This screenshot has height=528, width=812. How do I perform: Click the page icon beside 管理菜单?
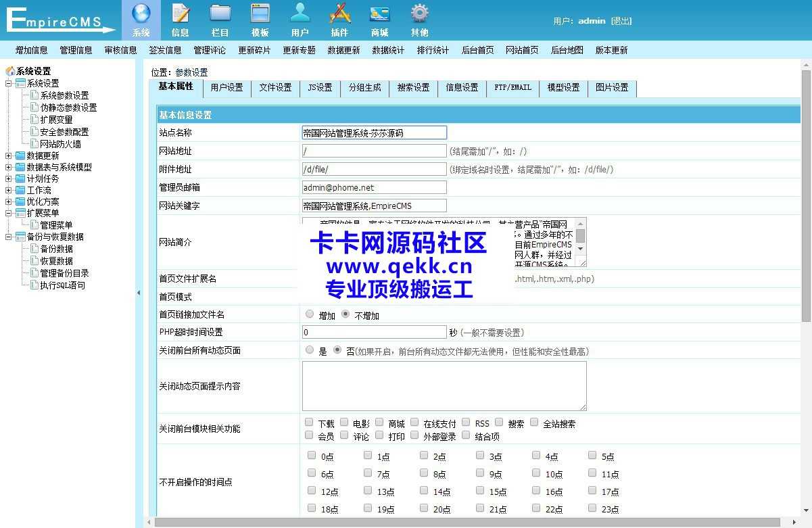(x=34, y=225)
